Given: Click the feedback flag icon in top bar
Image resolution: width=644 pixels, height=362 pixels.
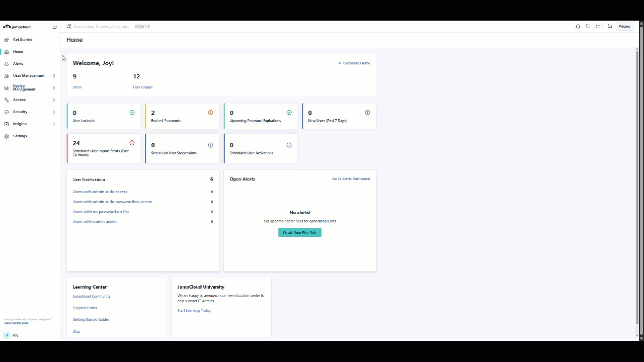Looking at the screenshot, I should (x=588, y=26).
